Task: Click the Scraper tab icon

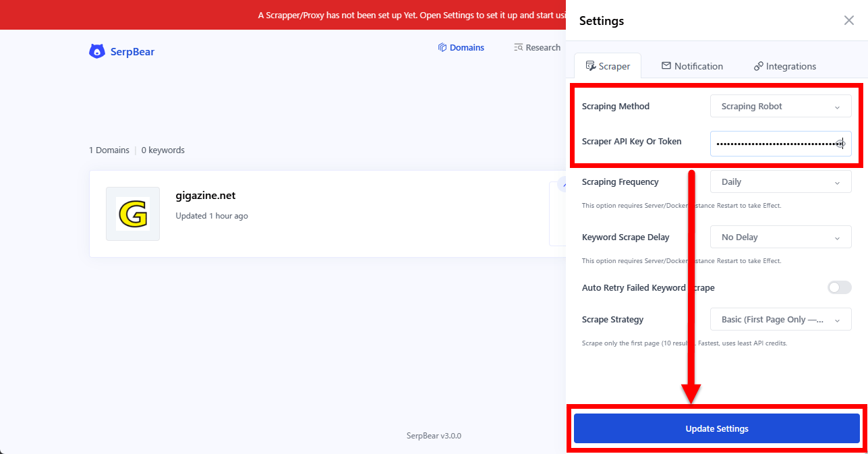Action: point(591,66)
